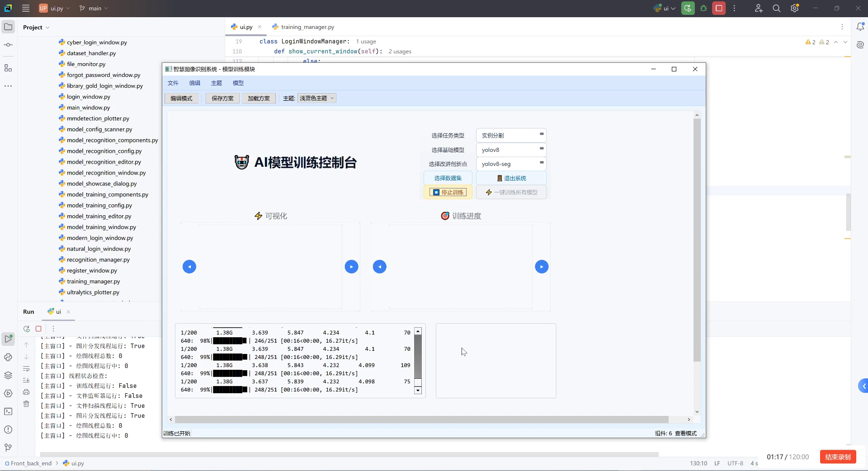Show previous training progress image arrow
868x471 pixels.
(x=380, y=267)
